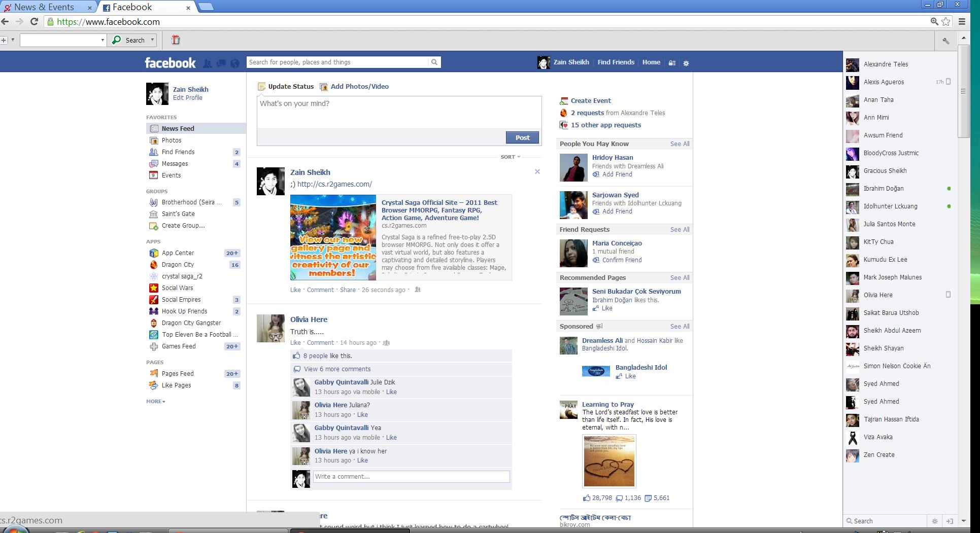Hide the chat sidebar with the arrow icon
The image size is (980, 533).
tap(950, 521)
